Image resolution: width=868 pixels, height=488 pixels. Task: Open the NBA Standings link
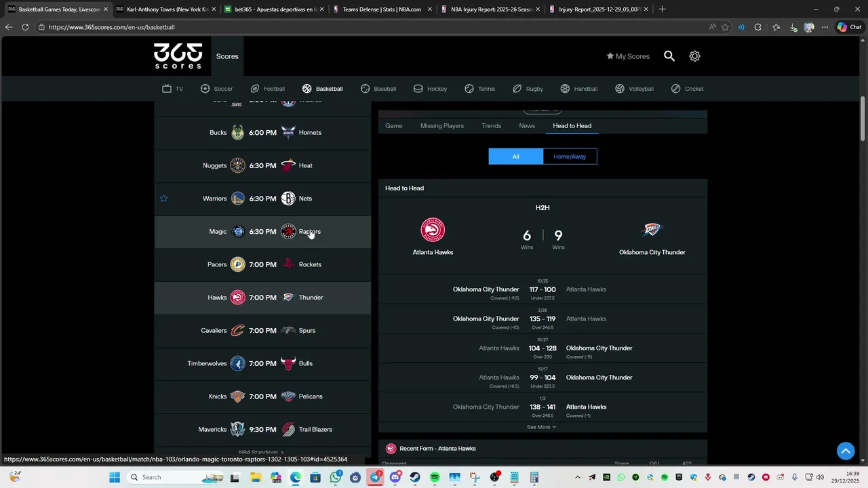[261, 452]
